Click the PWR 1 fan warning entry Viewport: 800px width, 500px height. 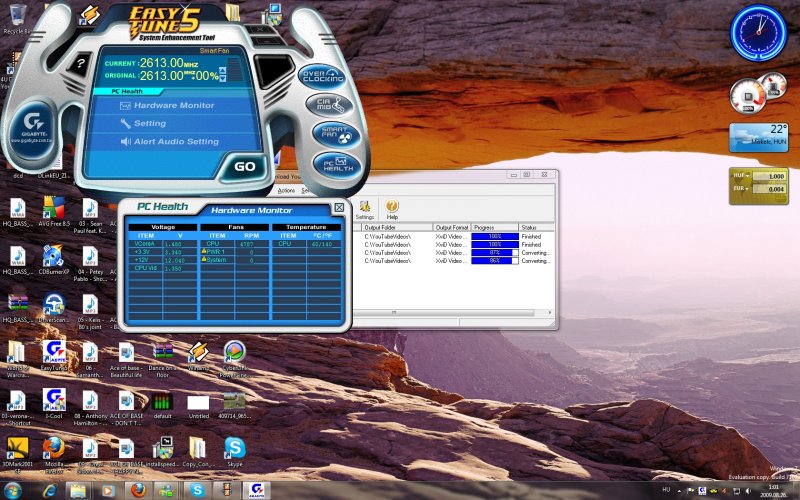coord(235,252)
